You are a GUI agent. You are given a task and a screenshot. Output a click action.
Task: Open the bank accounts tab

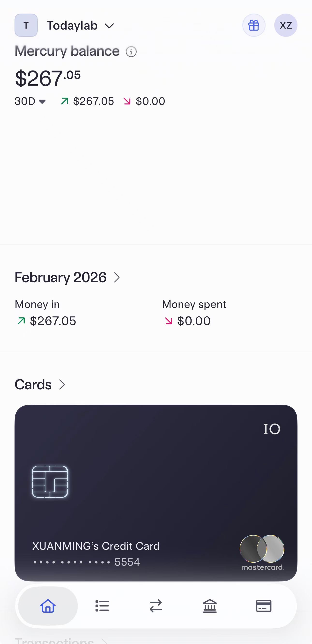point(210,606)
